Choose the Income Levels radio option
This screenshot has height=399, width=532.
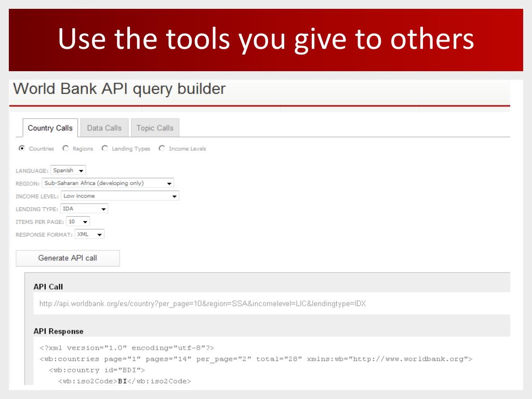pyautogui.click(x=162, y=148)
